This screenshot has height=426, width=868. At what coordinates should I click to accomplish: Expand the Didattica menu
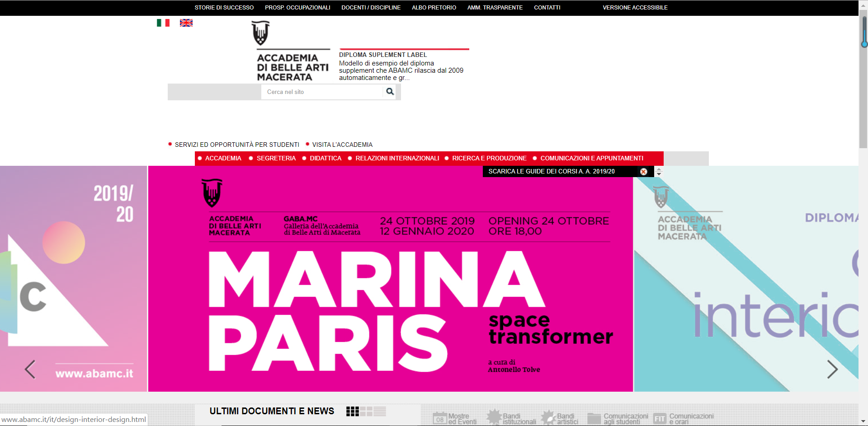coord(325,158)
